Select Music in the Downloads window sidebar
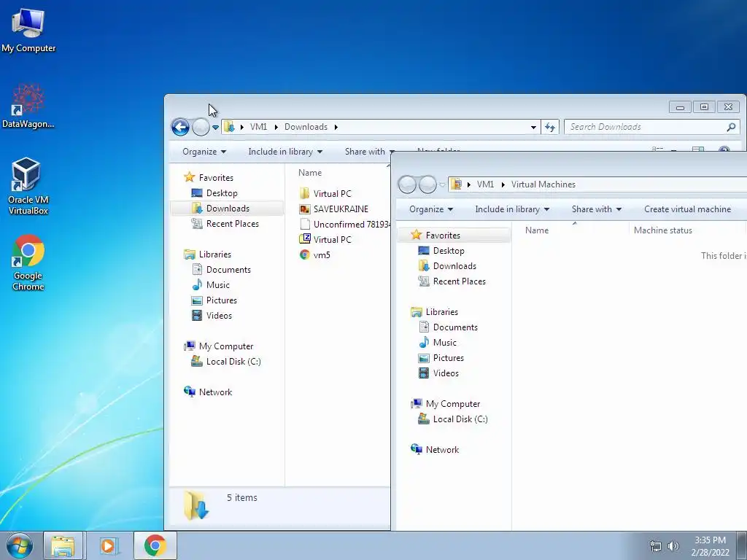This screenshot has height=560, width=747. pyautogui.click(x=217, y=285)
